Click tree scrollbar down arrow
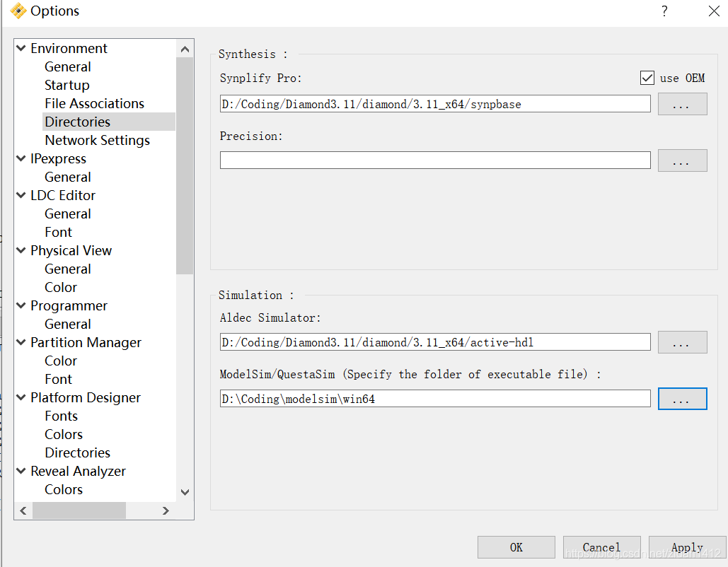 [185, 492]
